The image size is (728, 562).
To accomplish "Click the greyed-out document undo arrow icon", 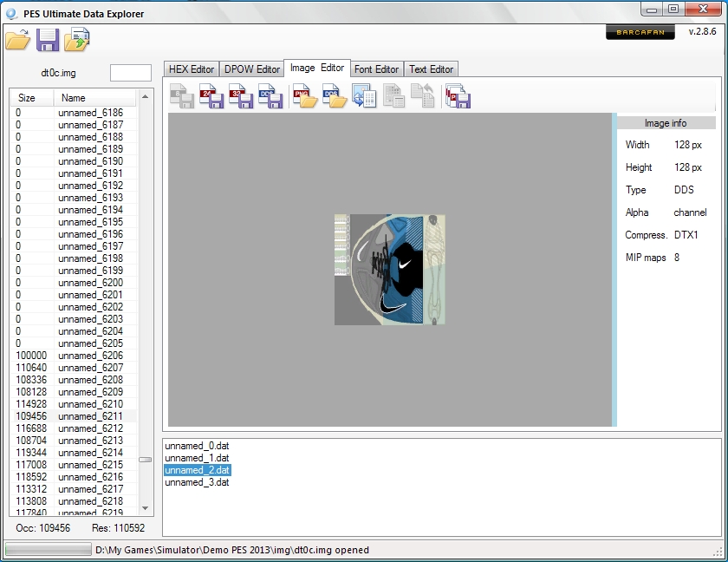I will pos(423,95).
